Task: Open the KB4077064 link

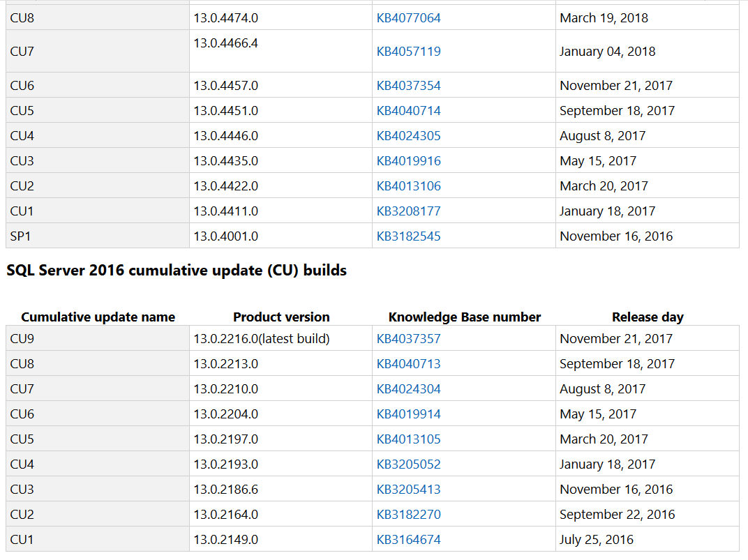Action: [x=409, y=18]
